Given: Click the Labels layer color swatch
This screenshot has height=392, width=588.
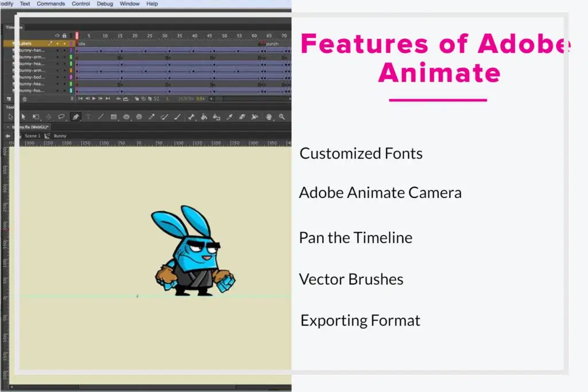Looking at the screenshot, I should (x=71, y=43).
